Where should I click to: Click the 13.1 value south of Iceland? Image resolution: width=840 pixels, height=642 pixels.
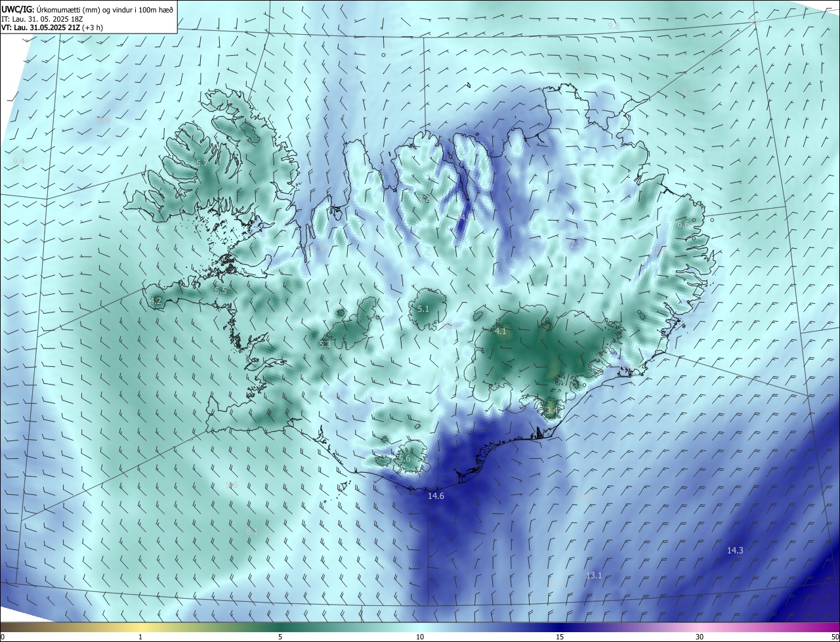click(x=594, y=576)
